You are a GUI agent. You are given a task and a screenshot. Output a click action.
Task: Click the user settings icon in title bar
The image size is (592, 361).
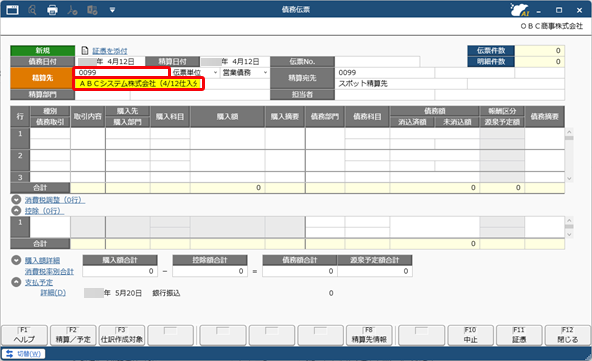tap(72, 10)
